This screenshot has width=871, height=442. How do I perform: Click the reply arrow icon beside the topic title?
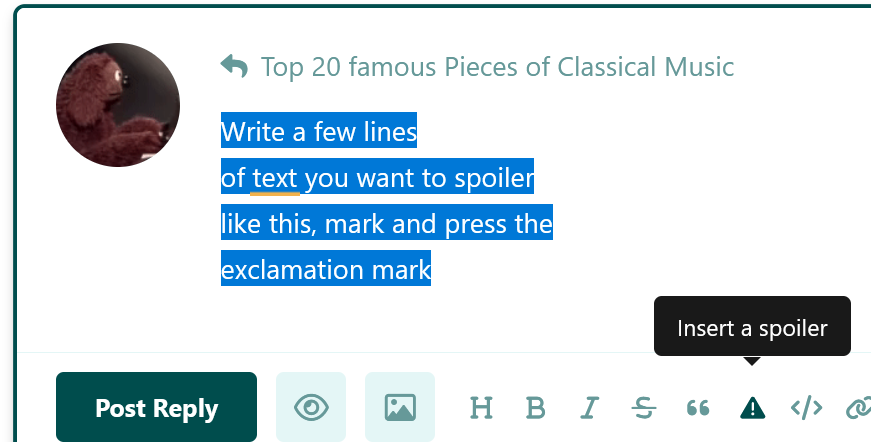(x=234, y=67)
